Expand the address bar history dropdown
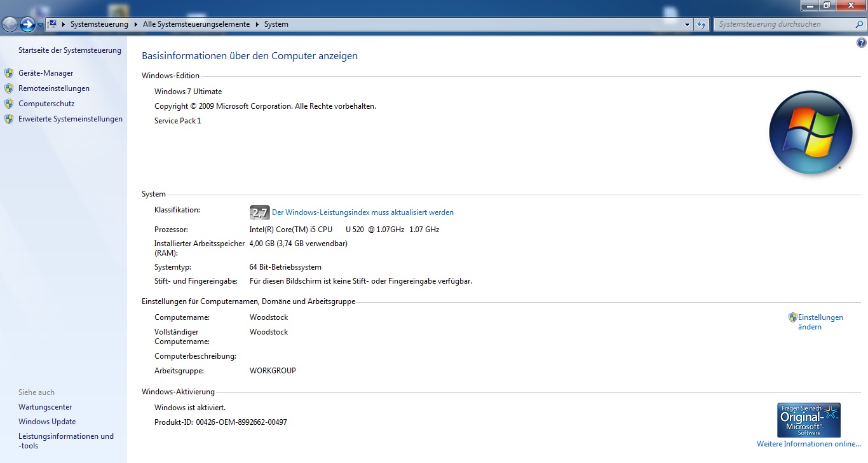868x463 pixels. point(688,24)
